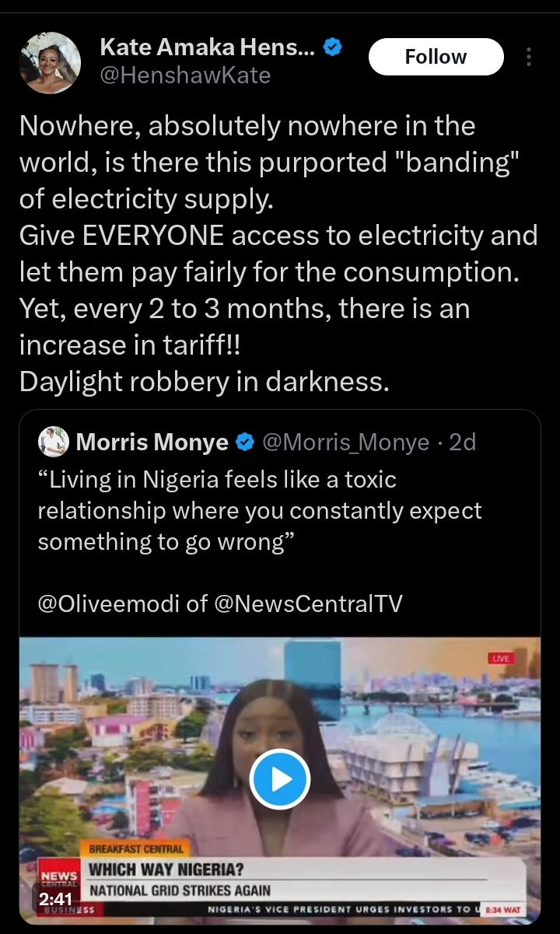Click the 2:41 video duration label
Image resolution: width=560 pixels, height=934 pixels.
point(54,899)
